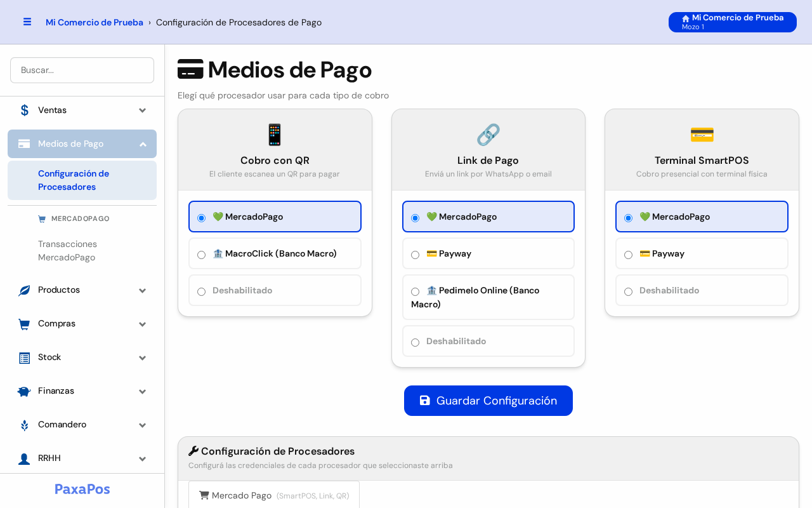The width and height of the screenshot is (812, 508).
Task: Go to Mi Comercio de Prueba breadcrumb
Action: [x=95, y=22]
